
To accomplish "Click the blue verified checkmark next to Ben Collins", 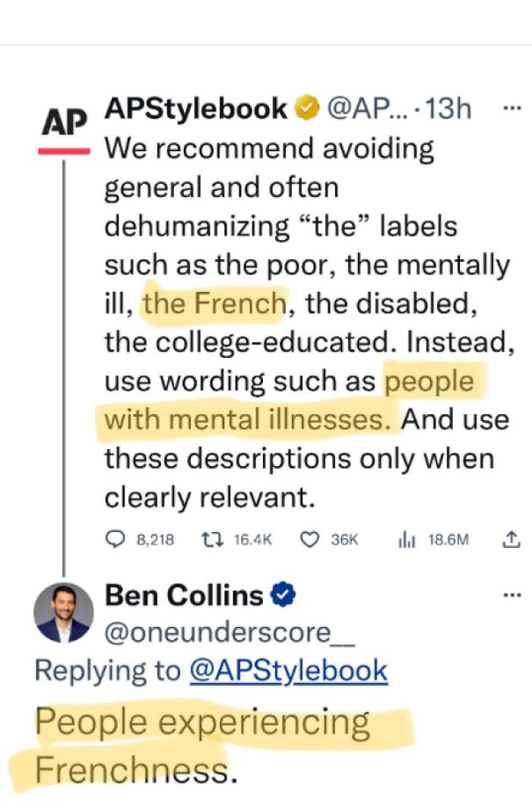I will pyautogui.click(x=283, y=596).
